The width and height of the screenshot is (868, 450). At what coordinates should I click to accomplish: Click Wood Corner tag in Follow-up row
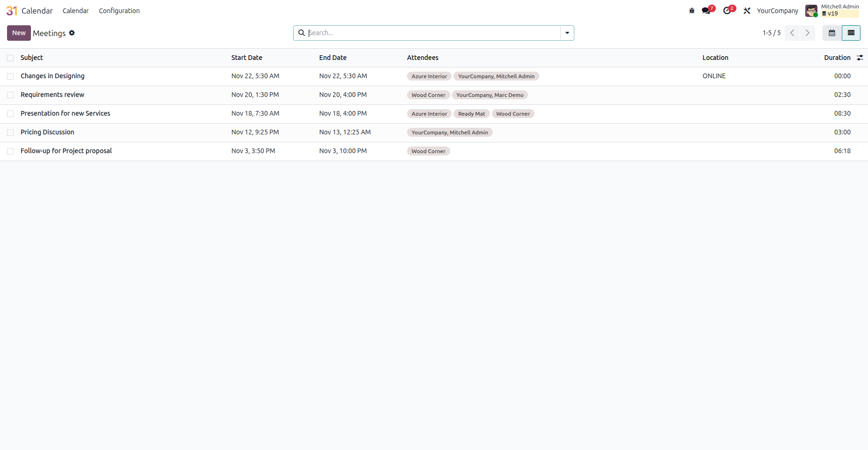point(429,151)
